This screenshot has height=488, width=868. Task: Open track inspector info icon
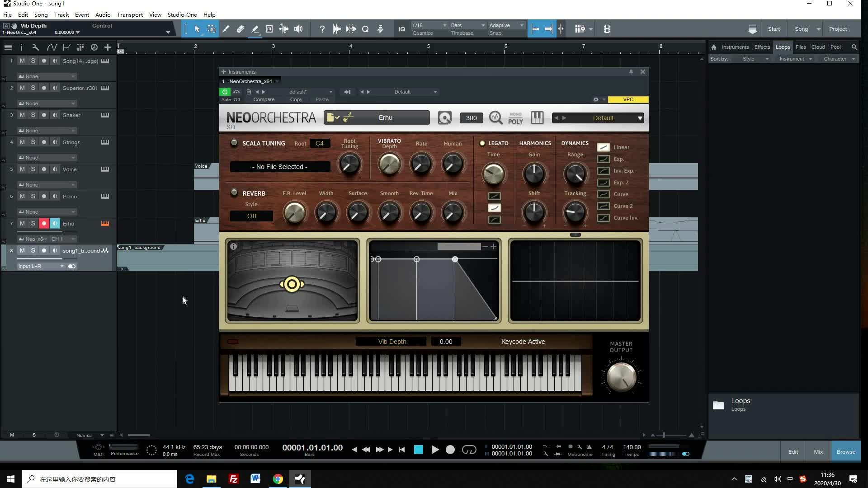tap(21, 47)
